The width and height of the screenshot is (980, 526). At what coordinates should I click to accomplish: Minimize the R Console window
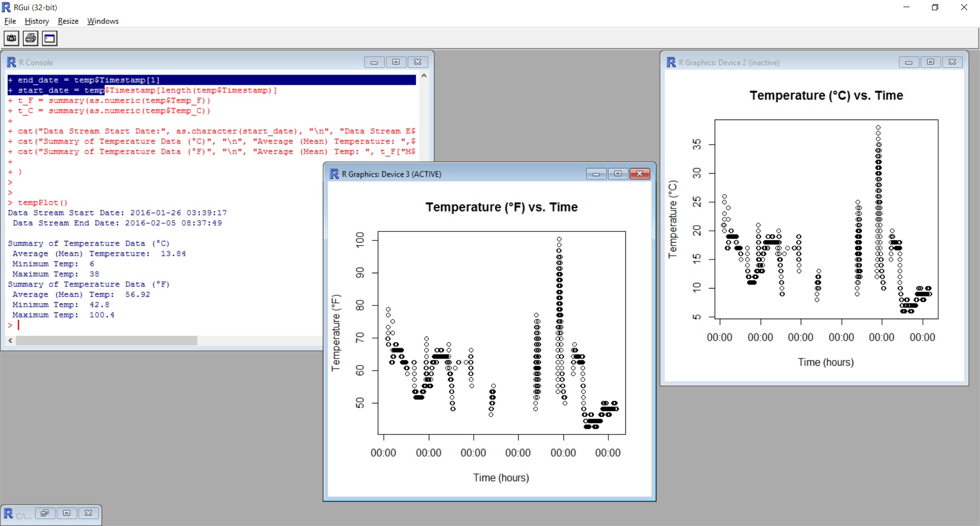click(x=374, y=62)
